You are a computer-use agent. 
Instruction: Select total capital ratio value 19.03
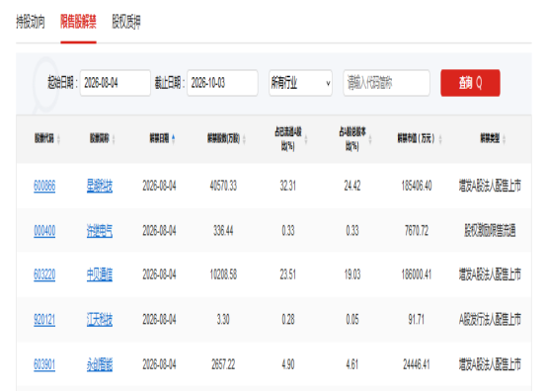tap(352, 275)
